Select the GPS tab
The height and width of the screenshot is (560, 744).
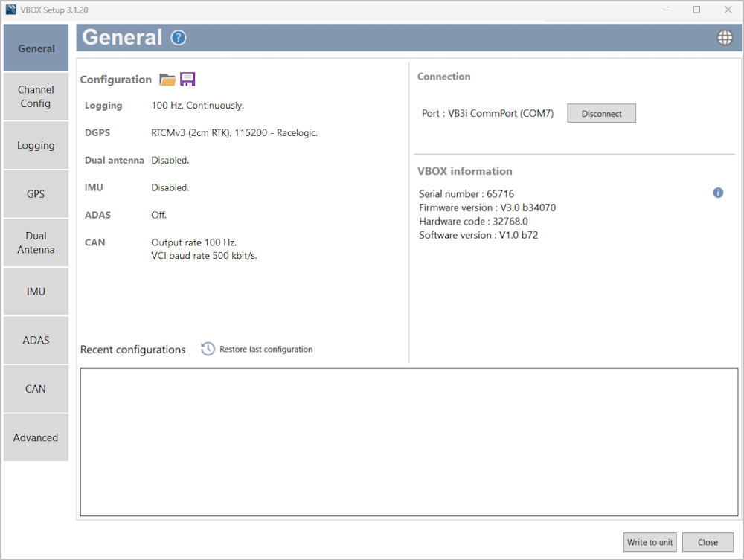click(36, 194)
